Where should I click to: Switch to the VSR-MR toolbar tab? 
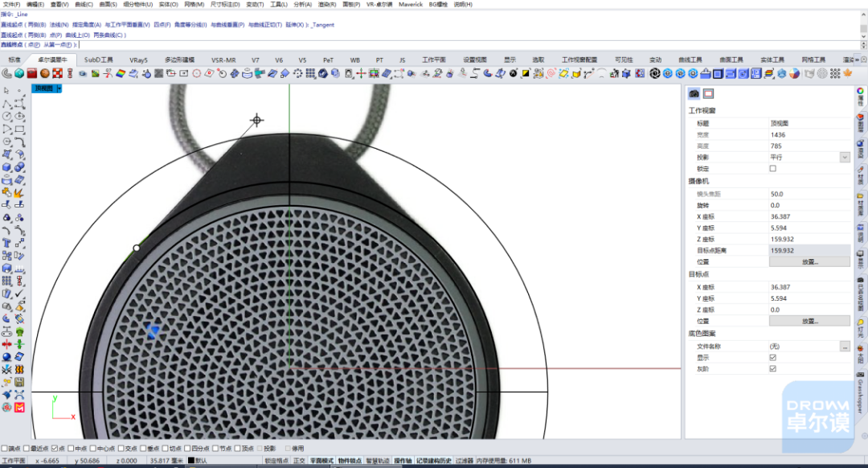(x=223, y=60)
